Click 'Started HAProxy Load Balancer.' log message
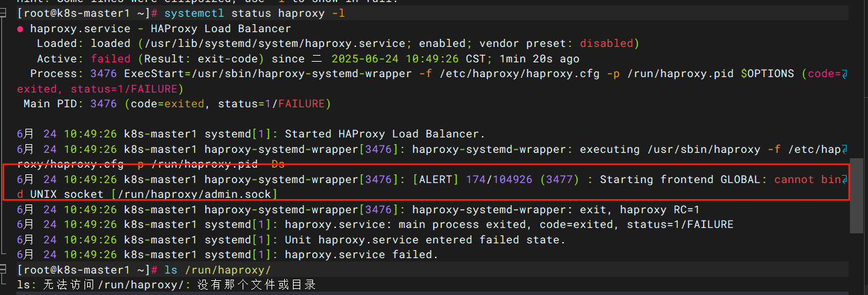The width and height of the screenshot is (868, 295). tap(385, 133)
